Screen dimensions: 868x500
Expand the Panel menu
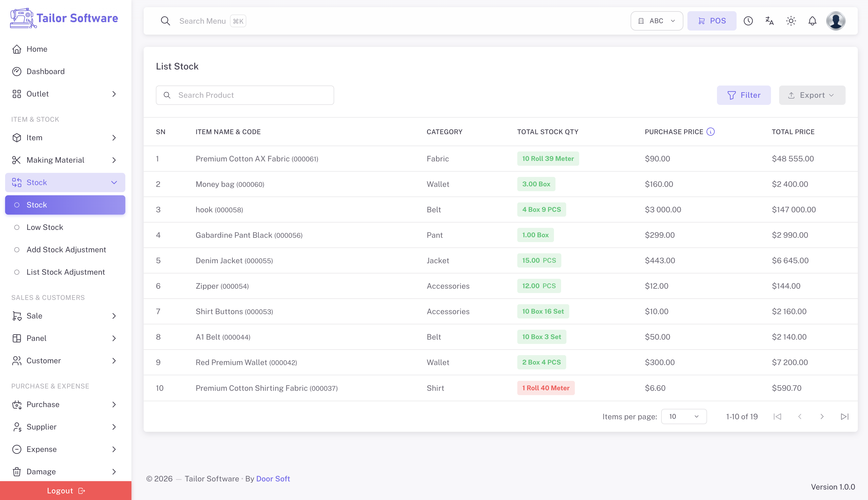(65, 338)
